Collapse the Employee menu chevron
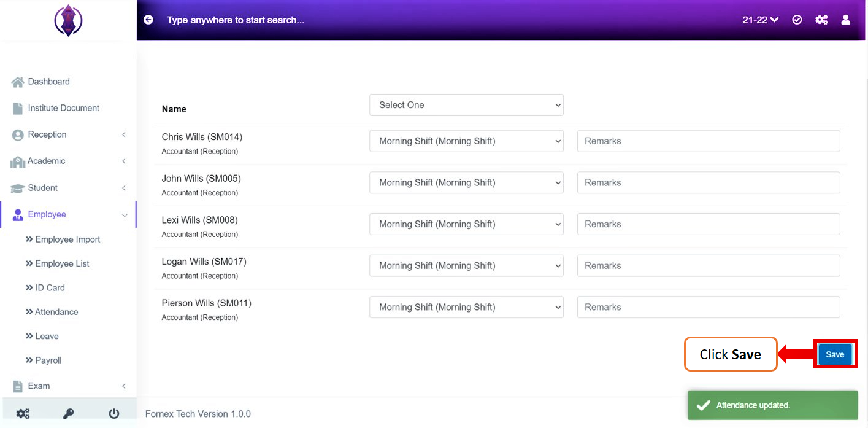This screenshot has height=428, width=868. point(125,215)
